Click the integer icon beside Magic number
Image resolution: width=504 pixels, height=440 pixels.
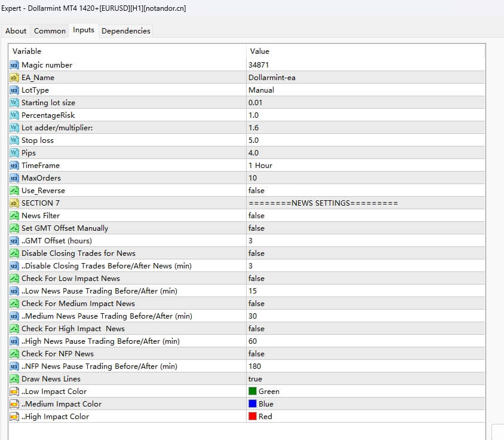click(14, 65)
